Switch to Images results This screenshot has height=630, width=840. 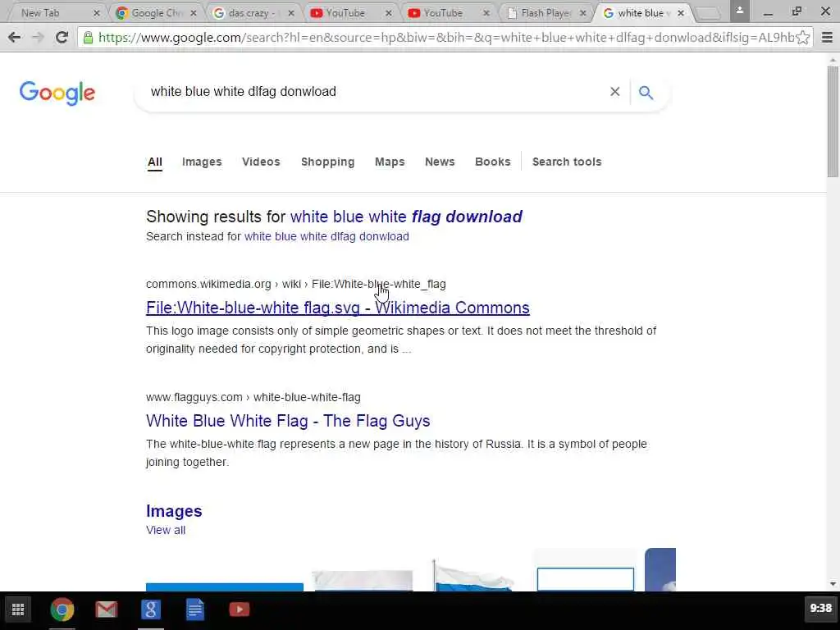202,162
